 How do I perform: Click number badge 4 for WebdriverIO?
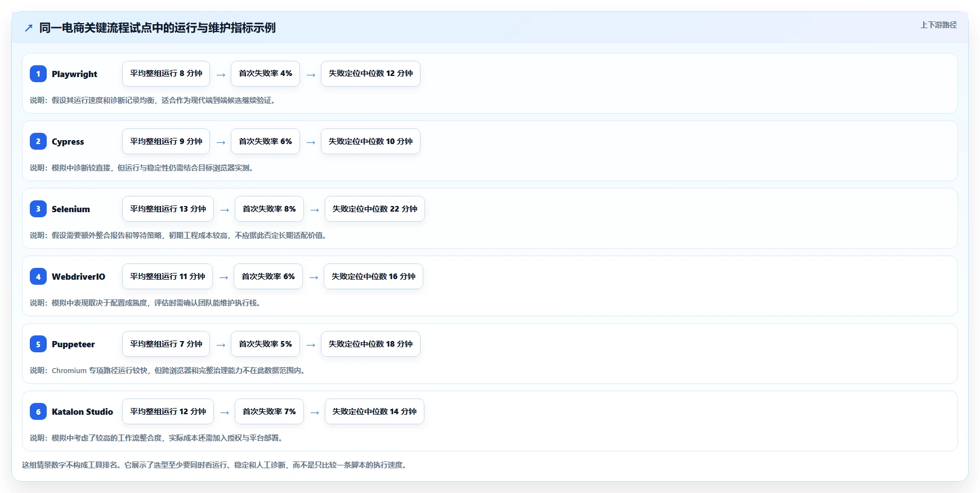[x=38, y=276]
